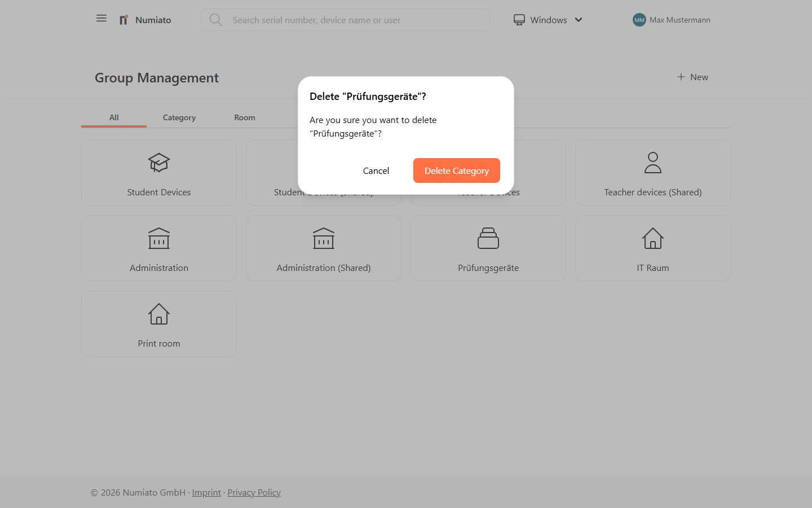Switch to the Room tab
812x508 pixels.
pyautogui.click(x=245, y=117)
